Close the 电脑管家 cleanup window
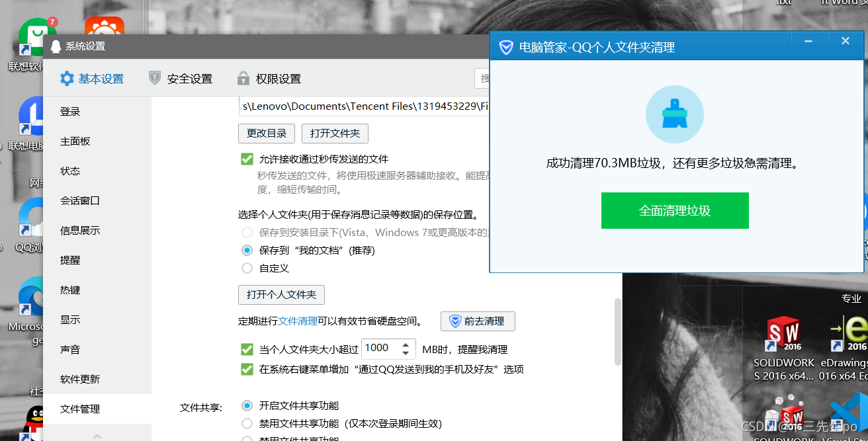Image resolution: width=868 pixels, height=441 pixels. (845, 41)
